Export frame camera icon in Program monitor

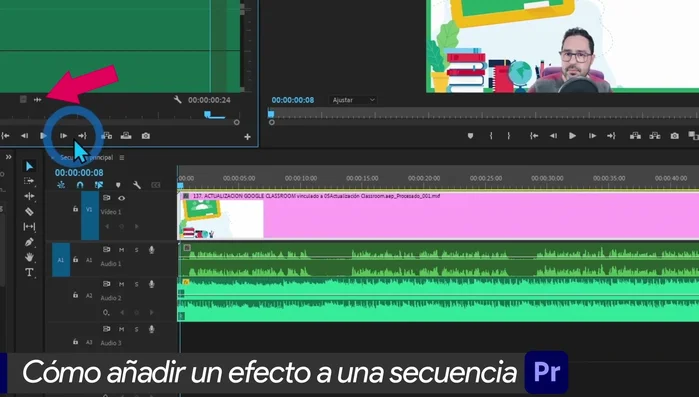pos(674,136)
